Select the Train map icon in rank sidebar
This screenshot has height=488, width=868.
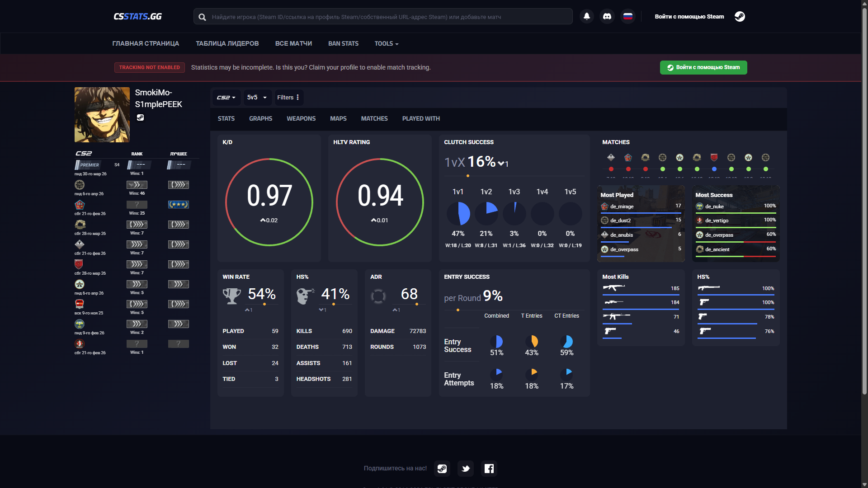coord(80,304)
